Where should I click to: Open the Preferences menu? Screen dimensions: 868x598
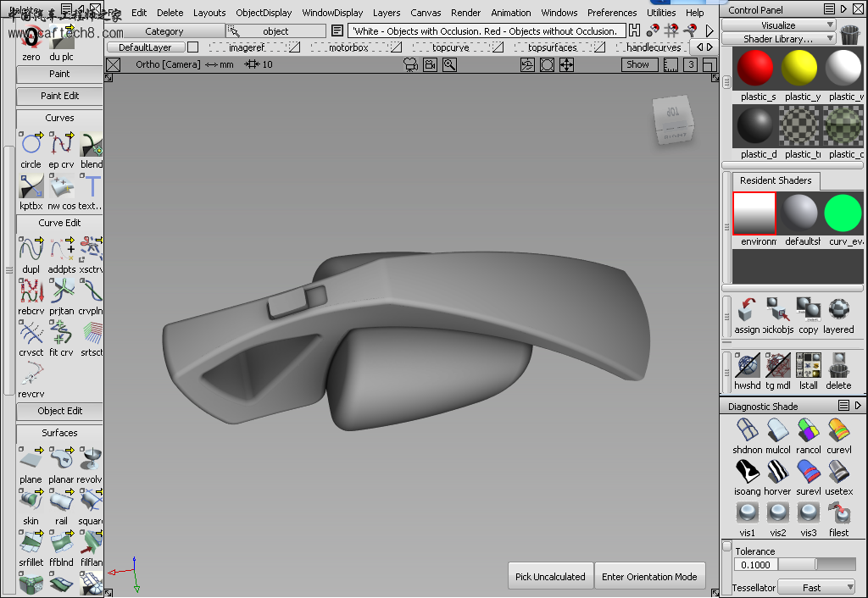click(x=612, y=13)
